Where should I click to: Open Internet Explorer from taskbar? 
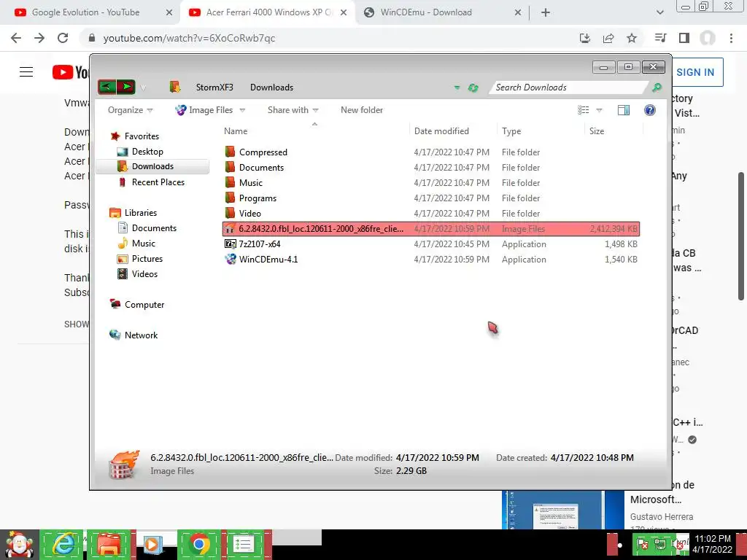(x=62, y=544)
